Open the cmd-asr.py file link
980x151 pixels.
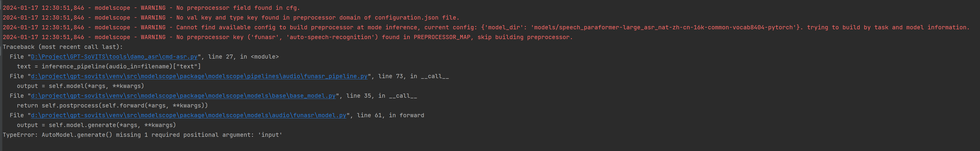click(x=114, y=57)
